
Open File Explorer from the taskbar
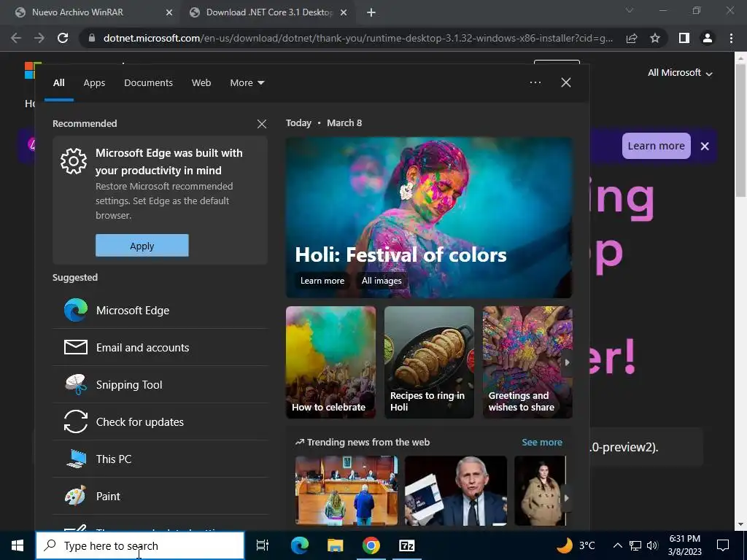[336, 545]
